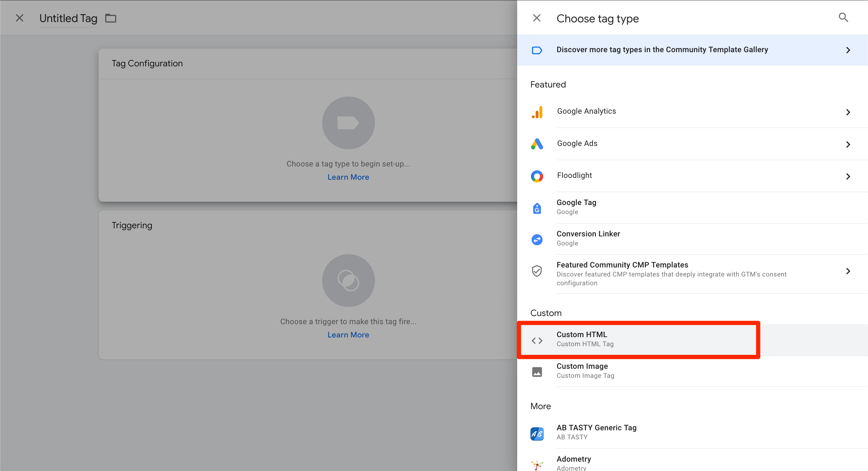Click the AB TASTY logo icon
Viewport: 868px width, 471px height.
click(537, 434)
